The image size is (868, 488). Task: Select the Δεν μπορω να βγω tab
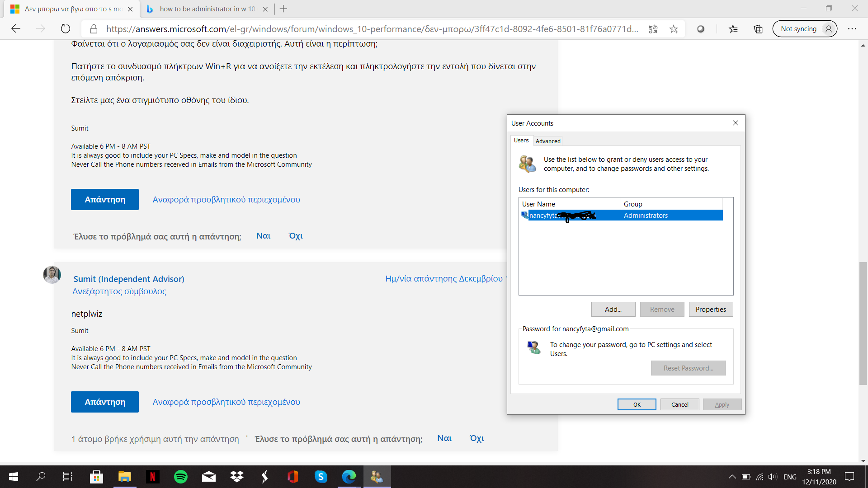[72, 9]
